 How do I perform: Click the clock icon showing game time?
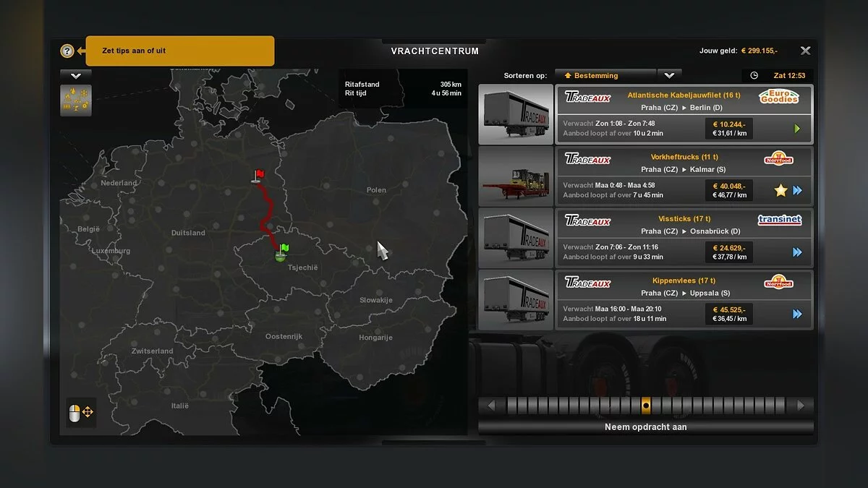click(x=753, y=75)
